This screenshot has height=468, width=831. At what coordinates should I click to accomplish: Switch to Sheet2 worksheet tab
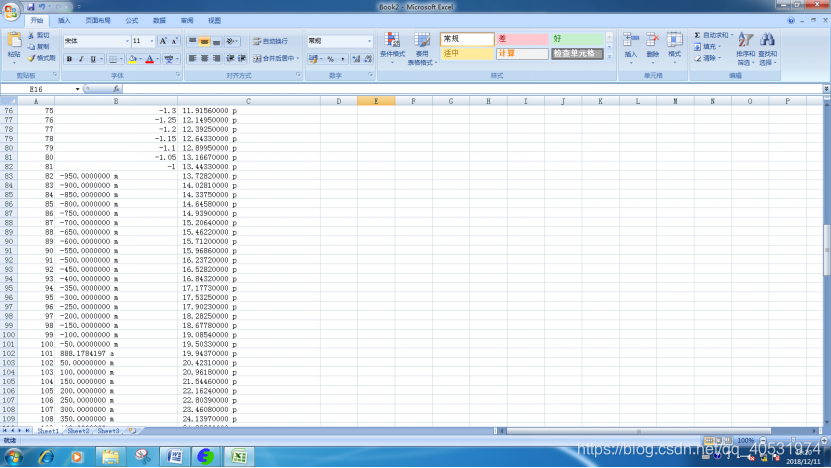(78, 431)
